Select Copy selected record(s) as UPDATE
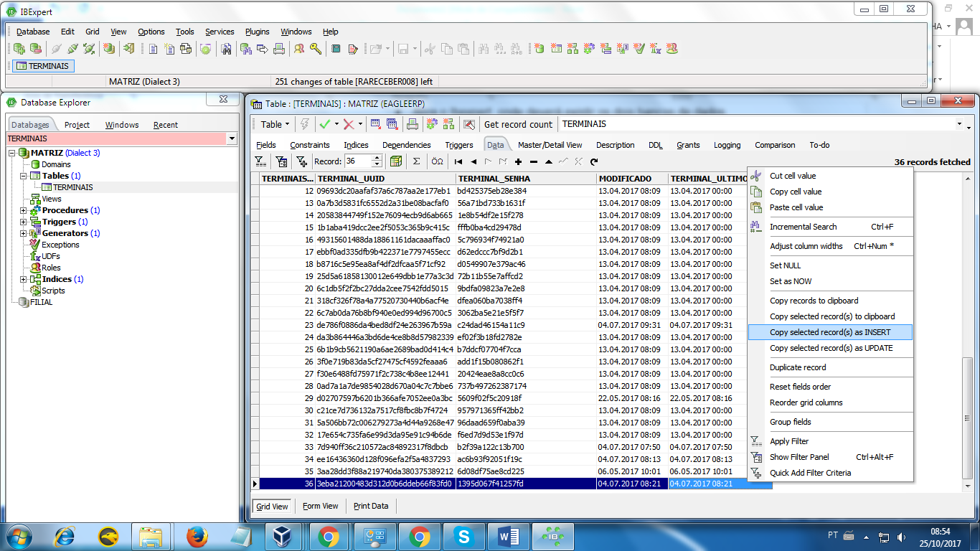The height and width of the screenshot is (551, 980). 830,348
